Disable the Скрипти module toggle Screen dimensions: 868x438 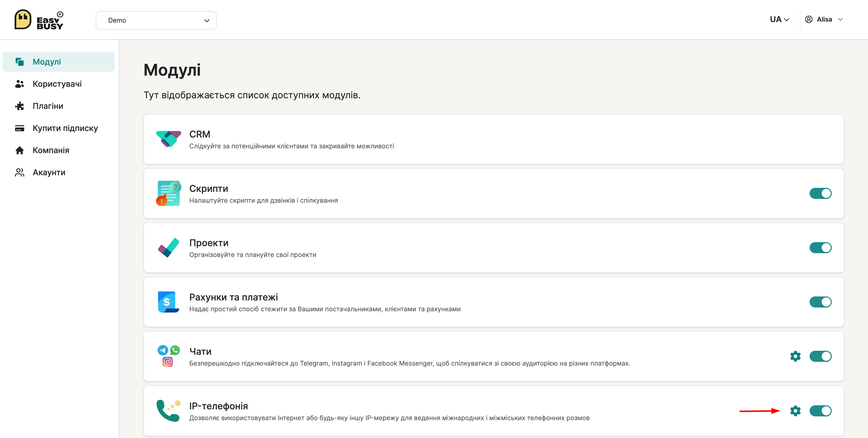[x=820, y=193]
